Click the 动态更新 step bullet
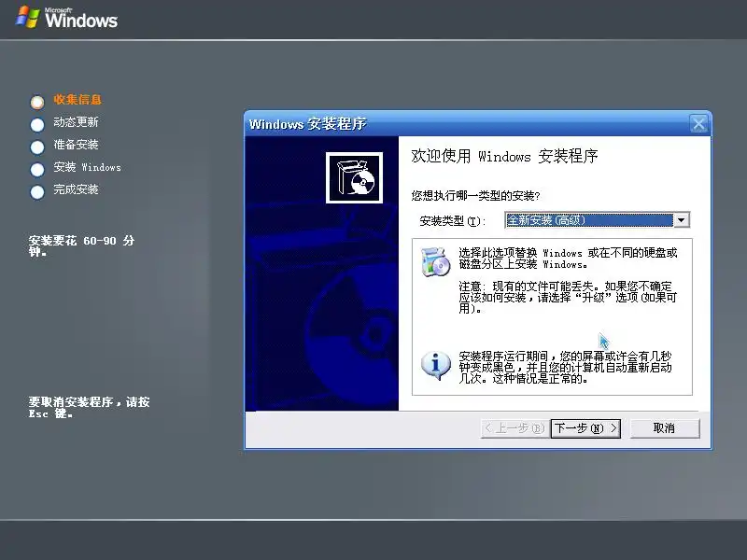The image size is (747, 560). click(37, 125)
